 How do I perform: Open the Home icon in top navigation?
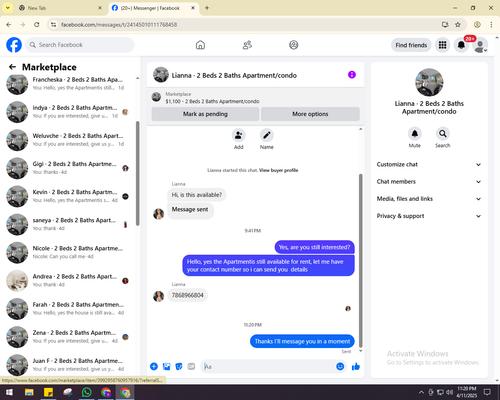tap(200, 45)
